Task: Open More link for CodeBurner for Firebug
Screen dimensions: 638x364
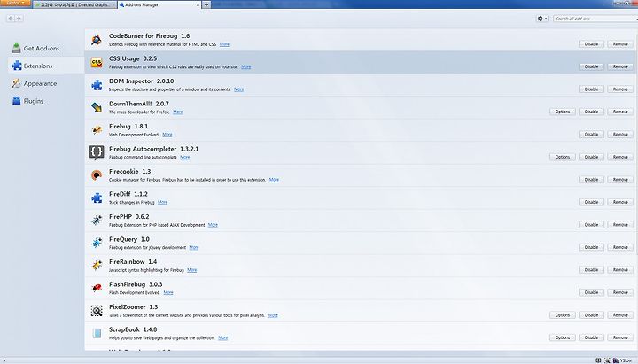Action: tap(224, 44)
